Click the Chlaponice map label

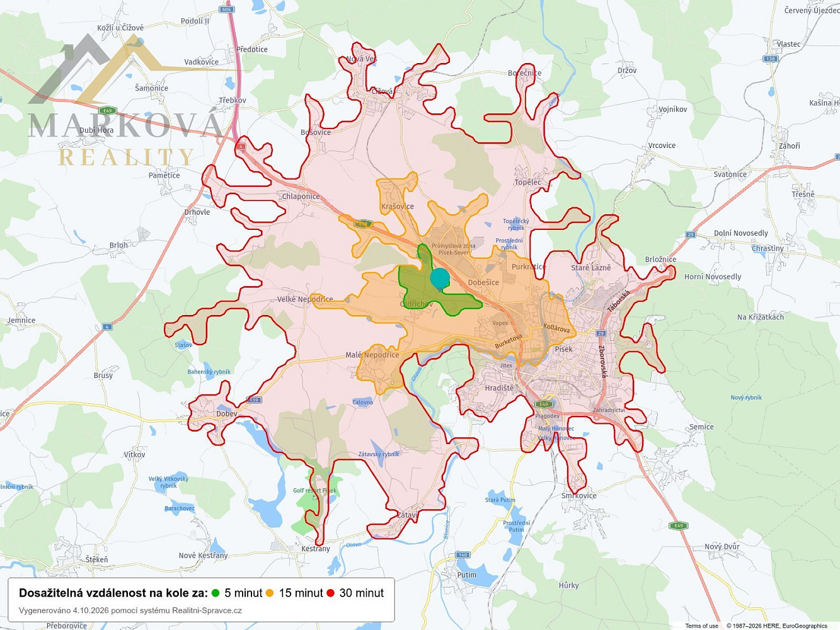(x=301, y=196)
